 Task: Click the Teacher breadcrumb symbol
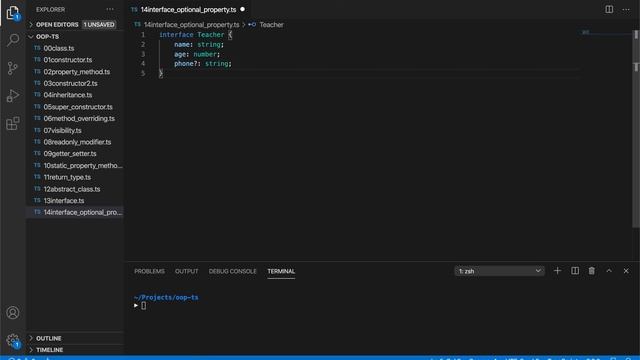(x=271, y=25)
